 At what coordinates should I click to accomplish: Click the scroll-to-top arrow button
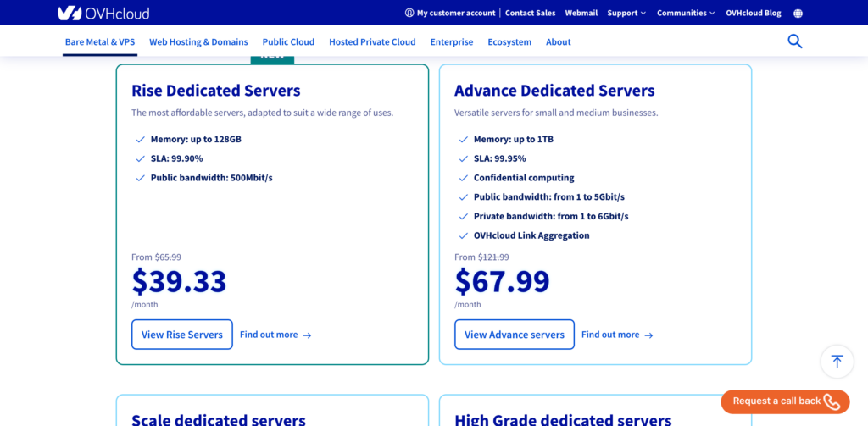837,362
